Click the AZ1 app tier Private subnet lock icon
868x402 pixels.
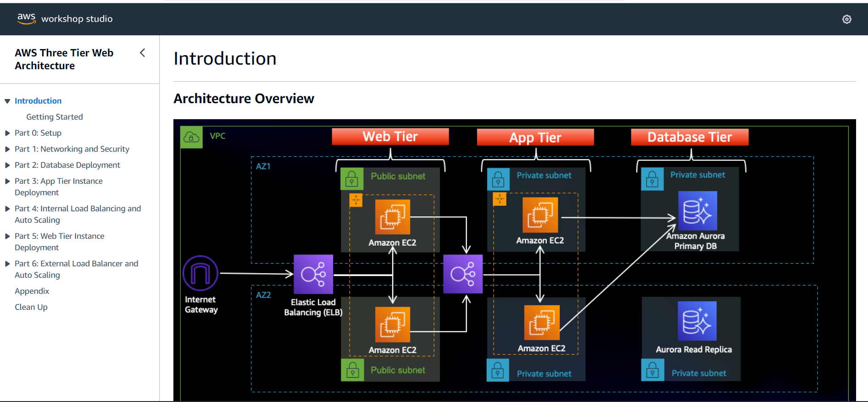[498, 179]
